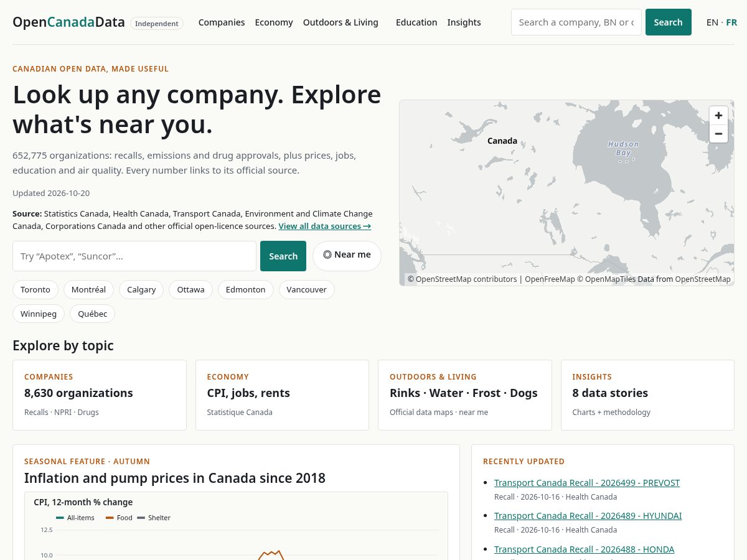Open the Insights 8 data stories card
The image size is (747, 560).
click(x=647, y=395)
